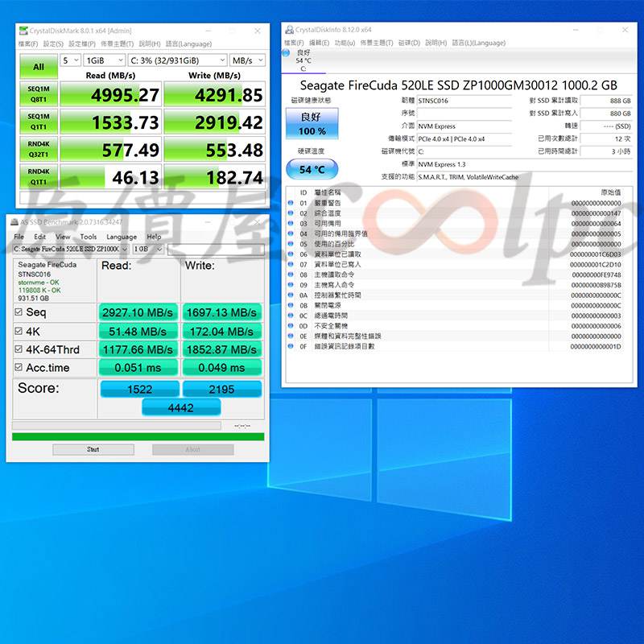Viewport: 644px width, 644px height.
Task: Toggle the Seq checkbox in AS SSD
Action: 19,312
